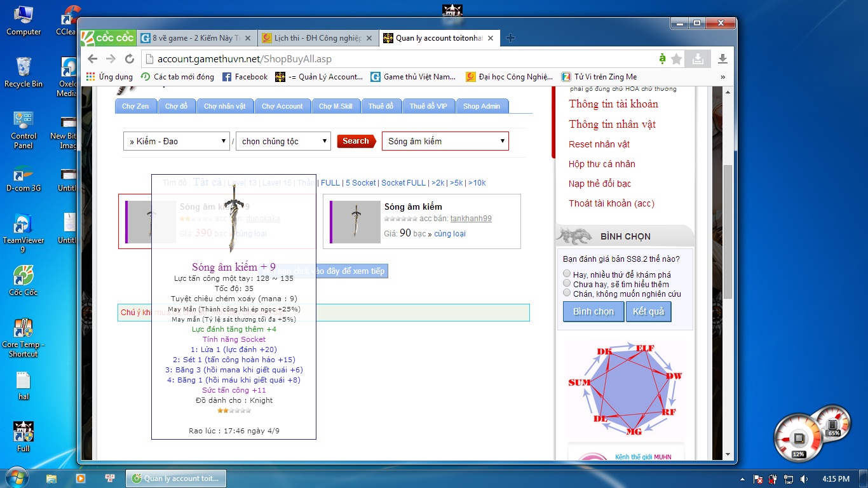
Task: Open Facebook bookmark icon
Action: (x=227, y=77)
